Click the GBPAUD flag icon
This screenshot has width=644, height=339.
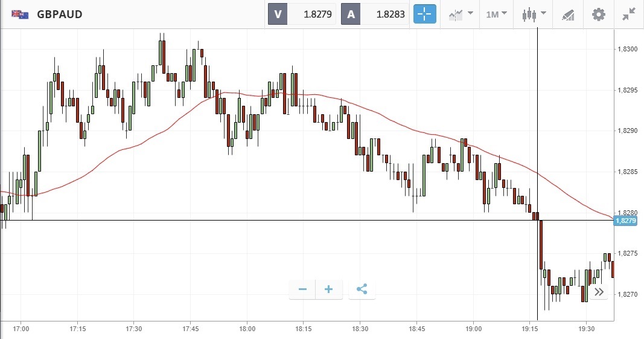pyautogui.click(x=21, y=15)
